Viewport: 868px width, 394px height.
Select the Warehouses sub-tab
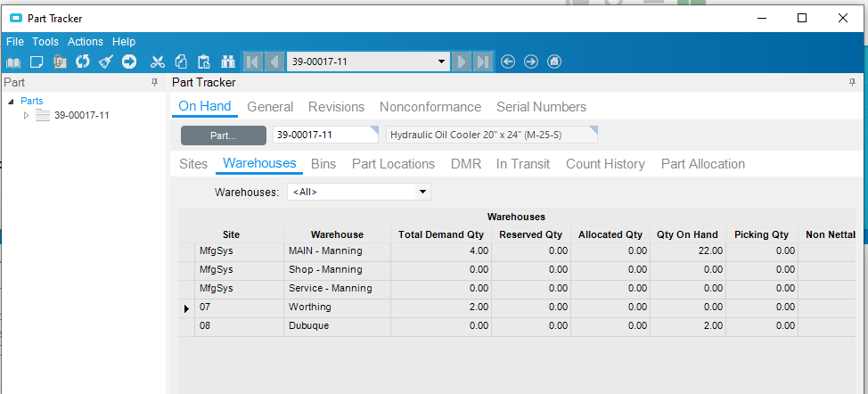click(259, 163)
